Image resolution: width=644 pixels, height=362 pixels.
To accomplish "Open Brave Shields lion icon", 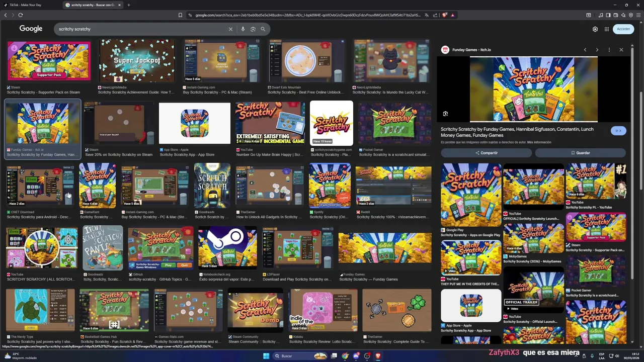I will (x=444, y=15).
